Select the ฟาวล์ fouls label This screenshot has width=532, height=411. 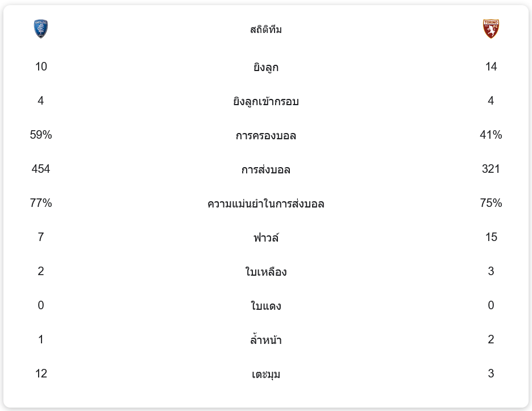coord(266,238)
